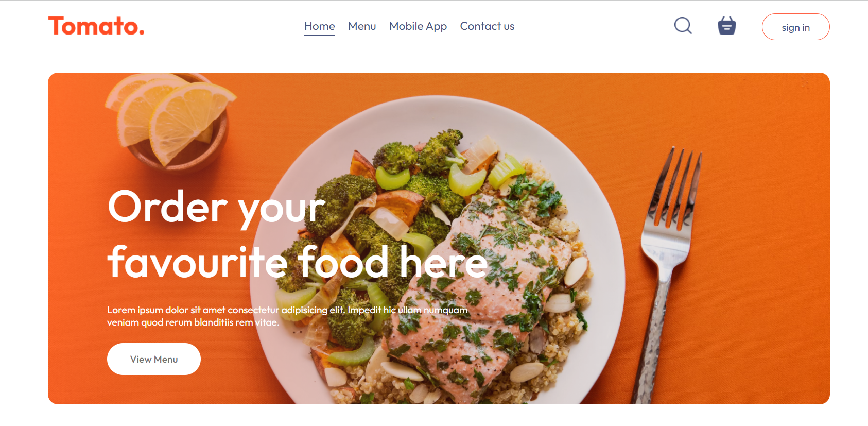
Task: Open the shopping basket icon
Action: coord(727,26)
